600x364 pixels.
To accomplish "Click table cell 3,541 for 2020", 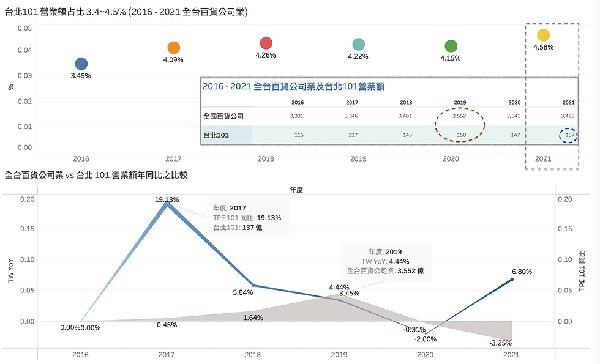I will (514, 116).
